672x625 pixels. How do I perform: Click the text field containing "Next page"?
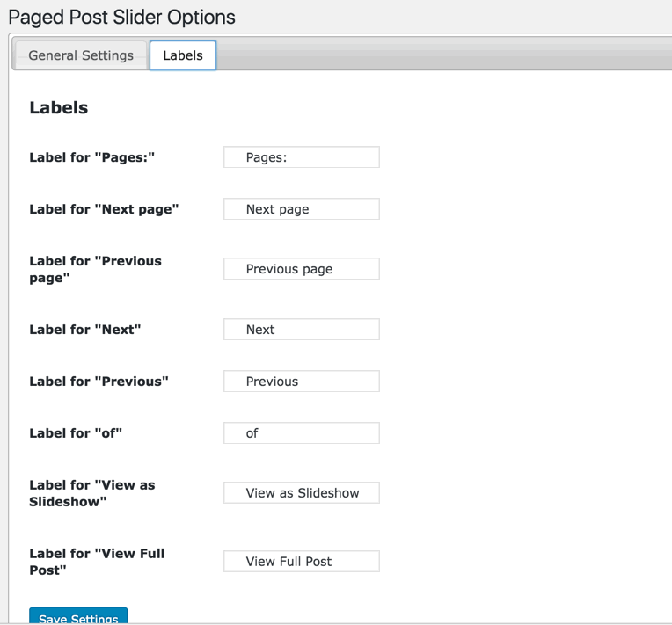click(301, 209)
